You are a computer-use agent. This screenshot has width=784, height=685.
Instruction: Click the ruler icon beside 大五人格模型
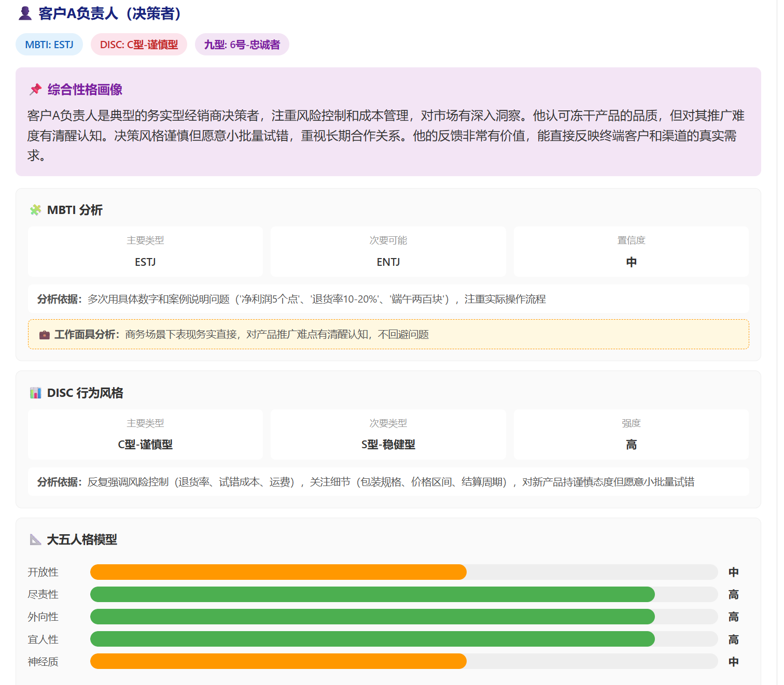pyautogui.click(x=35, y=539)
